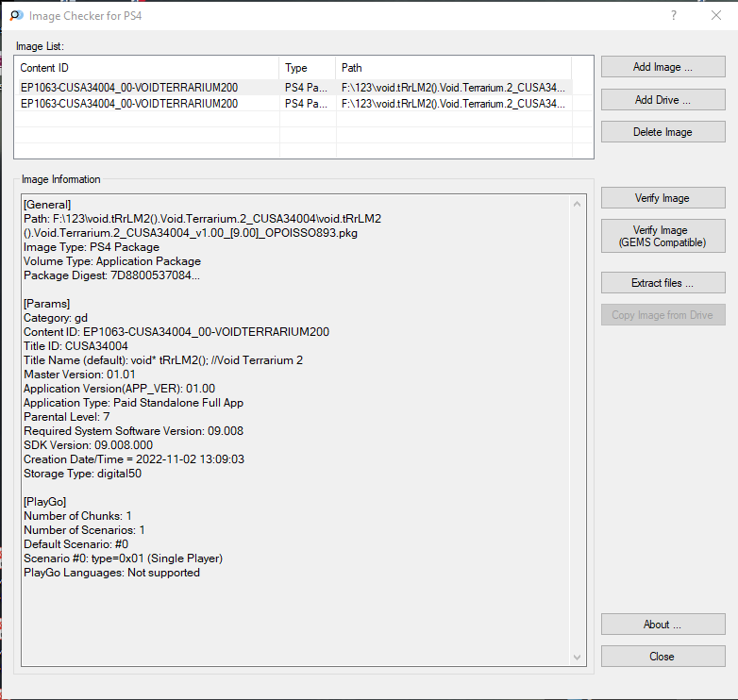
Task: Click the Parental Level: 7 line
Action: 67,416
